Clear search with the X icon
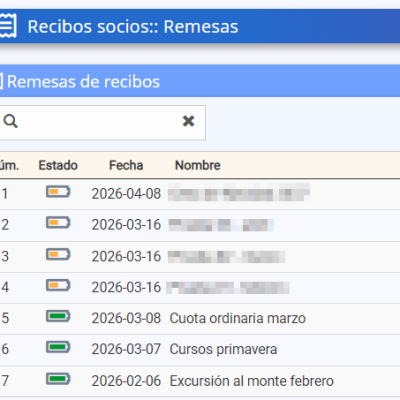This screenshot has width=400, height=400. click(x=188, y=121)
